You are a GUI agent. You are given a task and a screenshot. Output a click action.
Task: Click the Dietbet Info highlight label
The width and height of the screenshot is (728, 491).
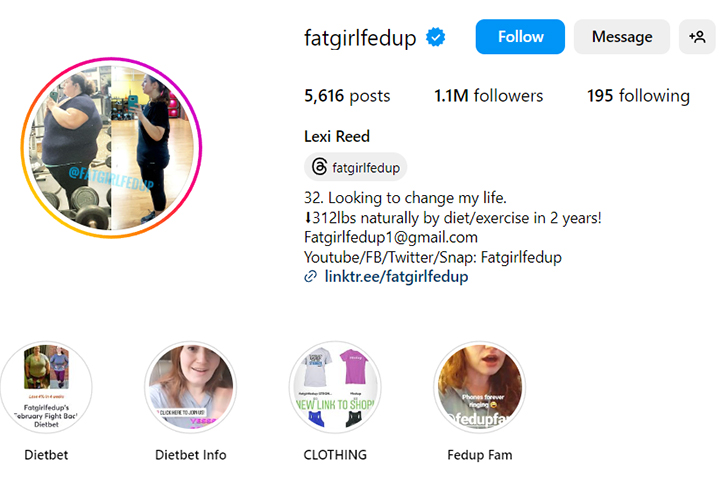point(190,455)
